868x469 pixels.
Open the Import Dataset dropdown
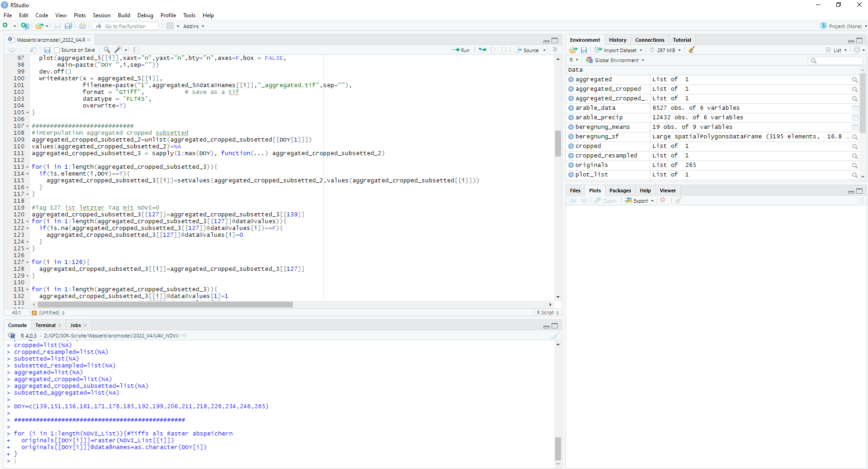coord(619,50)
